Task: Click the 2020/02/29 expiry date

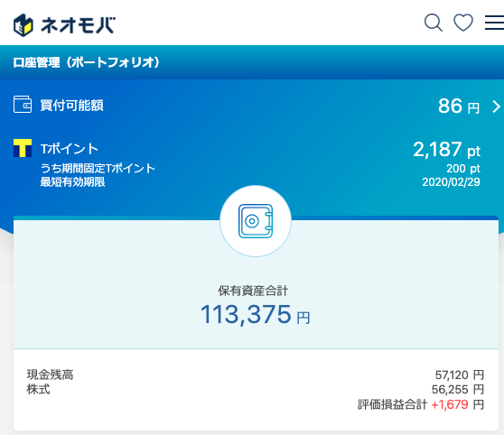Action: (x=451, y=182)
